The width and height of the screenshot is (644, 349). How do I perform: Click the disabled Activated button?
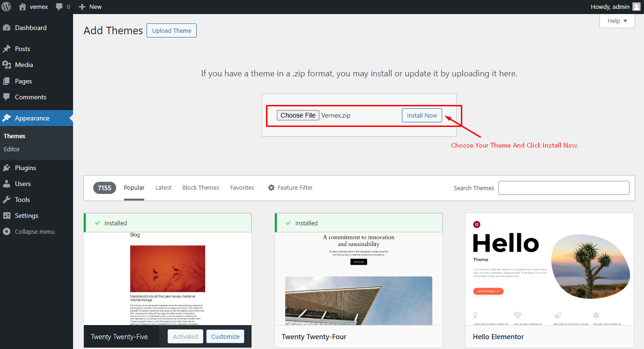pyautogui.click(x=185, y=336)
